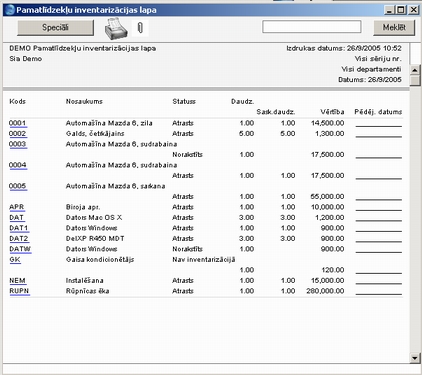Select text 'Instalēšana'
This screenshot has height=375, width=422.
click(85, 281)
